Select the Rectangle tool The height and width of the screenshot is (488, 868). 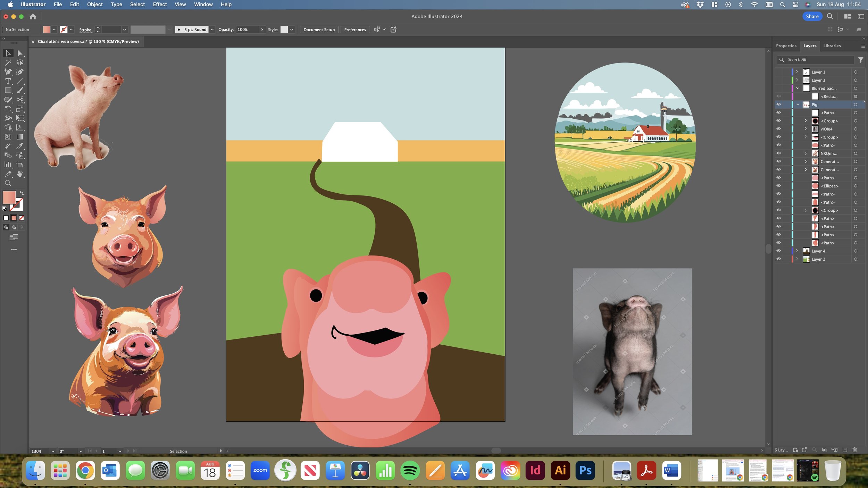click(8, 90)
